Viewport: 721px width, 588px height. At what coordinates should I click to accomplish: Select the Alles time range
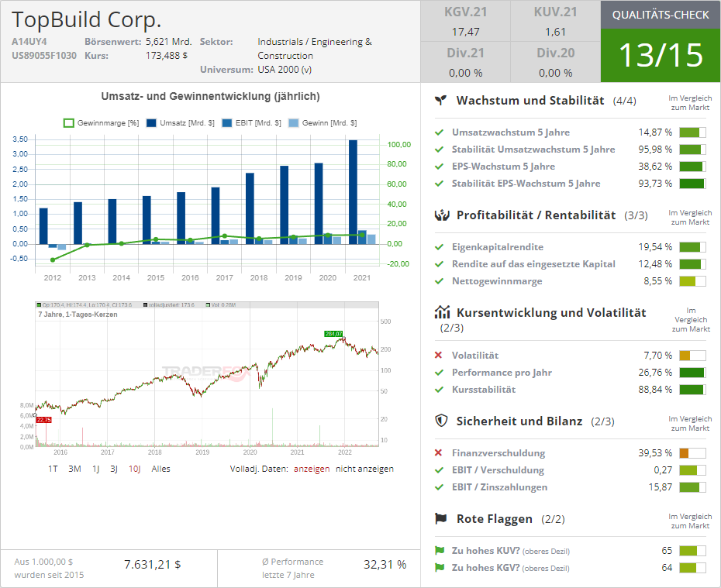[160, 469]
